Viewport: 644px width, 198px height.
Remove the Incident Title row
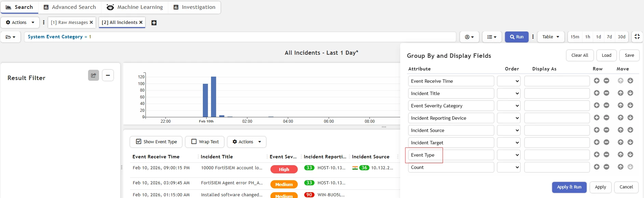(x=606, y=93)
